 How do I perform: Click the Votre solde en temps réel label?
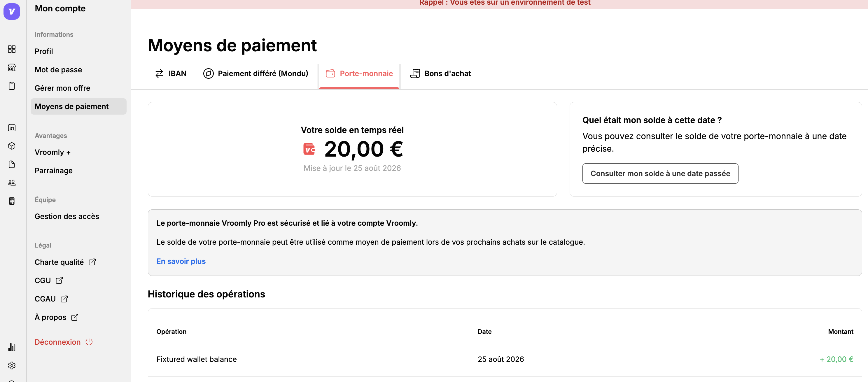point(352,130)
